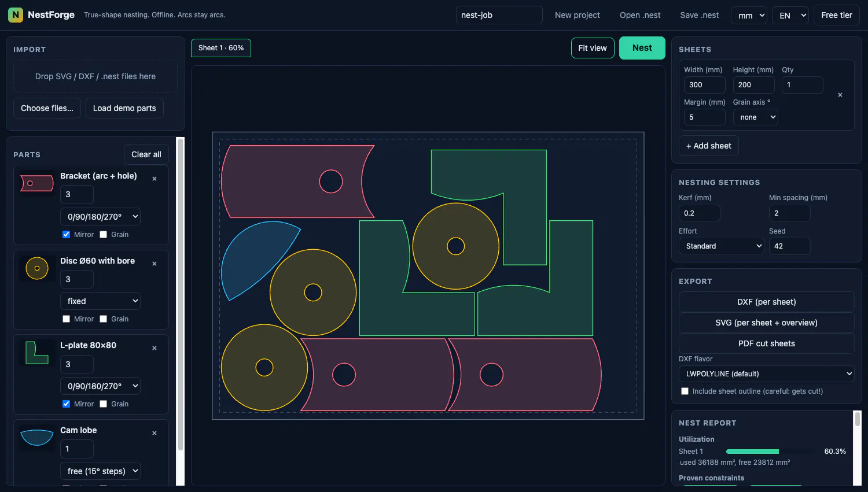Click + Add sheet button
The image size is (868, 492).
(x=708, y=146)
